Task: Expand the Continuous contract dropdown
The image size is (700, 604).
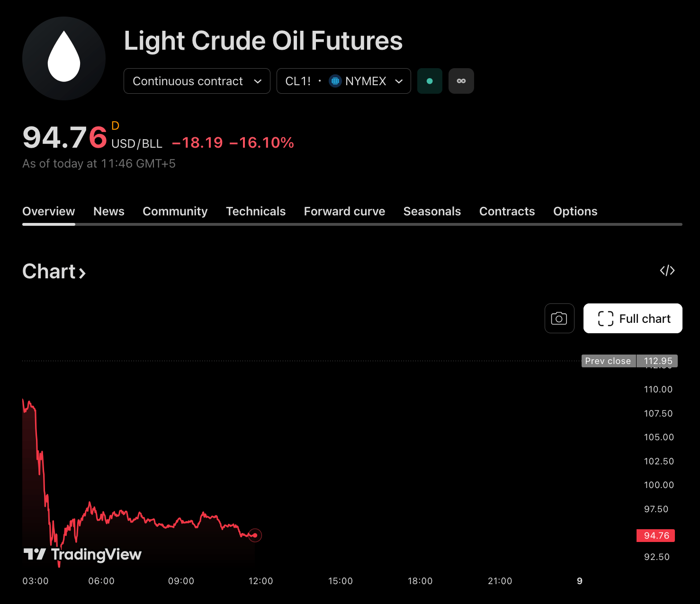Action: click(x=197, y=81)
